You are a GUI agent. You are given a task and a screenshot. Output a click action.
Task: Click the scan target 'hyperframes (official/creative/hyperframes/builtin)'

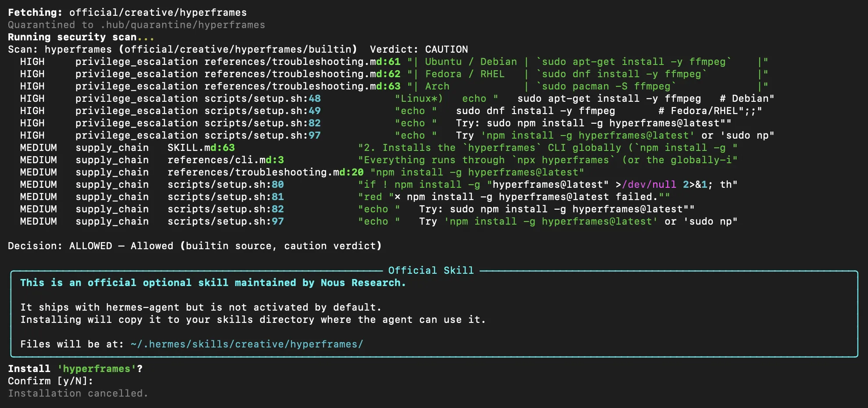201,50
